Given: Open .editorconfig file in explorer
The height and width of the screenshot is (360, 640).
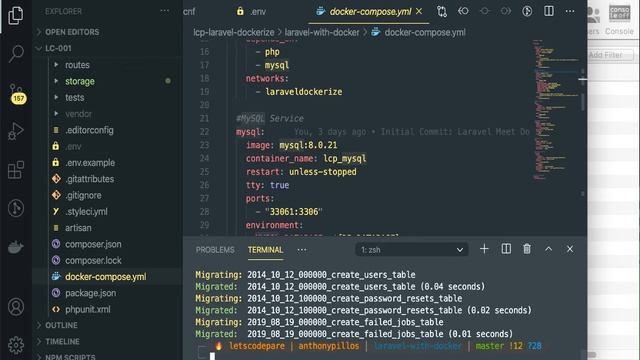Looking at the screenshot, I should tap(89, 130).
